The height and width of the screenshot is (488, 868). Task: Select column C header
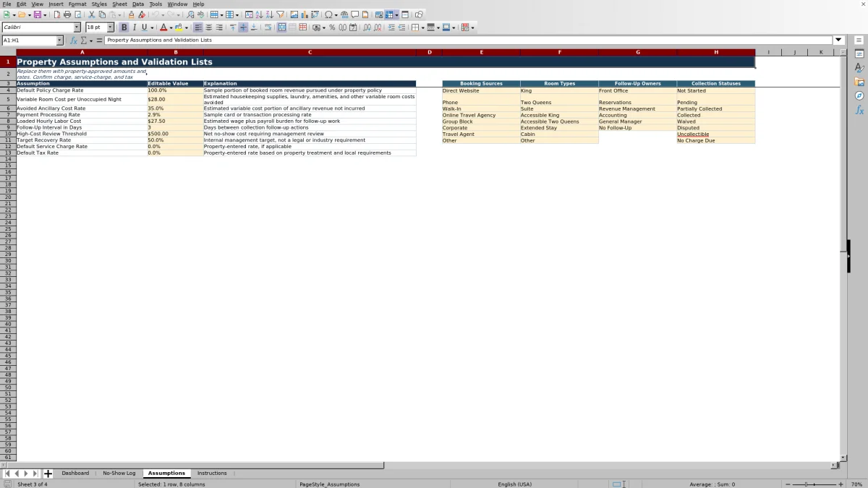(x=310, y=52)
